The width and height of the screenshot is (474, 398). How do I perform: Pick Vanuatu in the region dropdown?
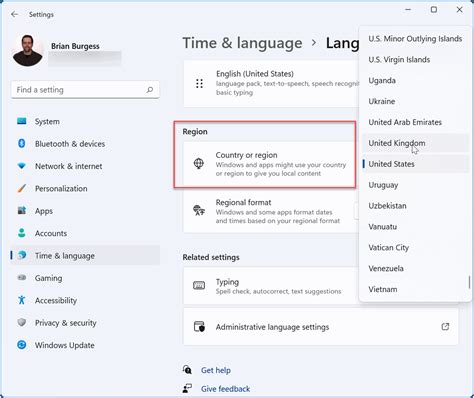click(415, 227)
